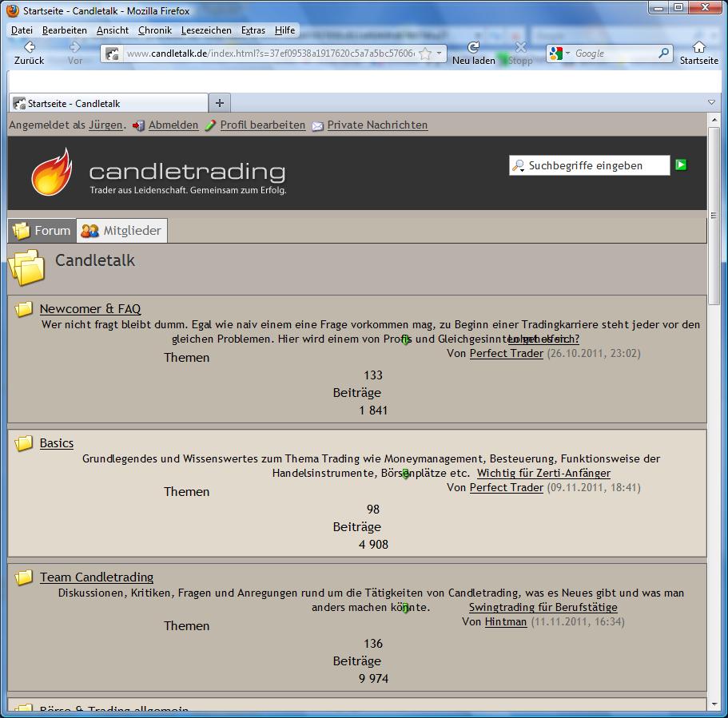This screenshot has width=728, height=718.
Task: Click the Abmelden link
Action: 173,125
